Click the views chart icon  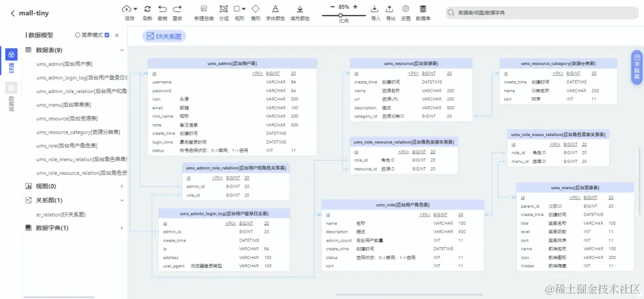(x=29, y=186)
